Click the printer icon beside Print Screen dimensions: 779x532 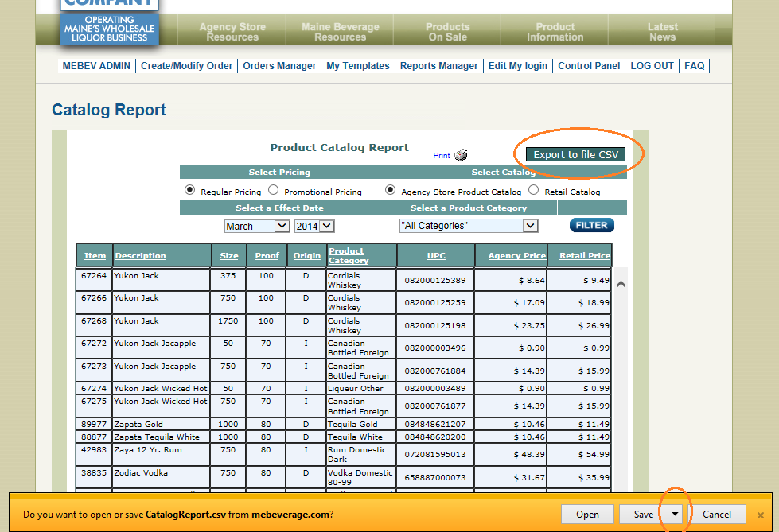tap(461, 155)
